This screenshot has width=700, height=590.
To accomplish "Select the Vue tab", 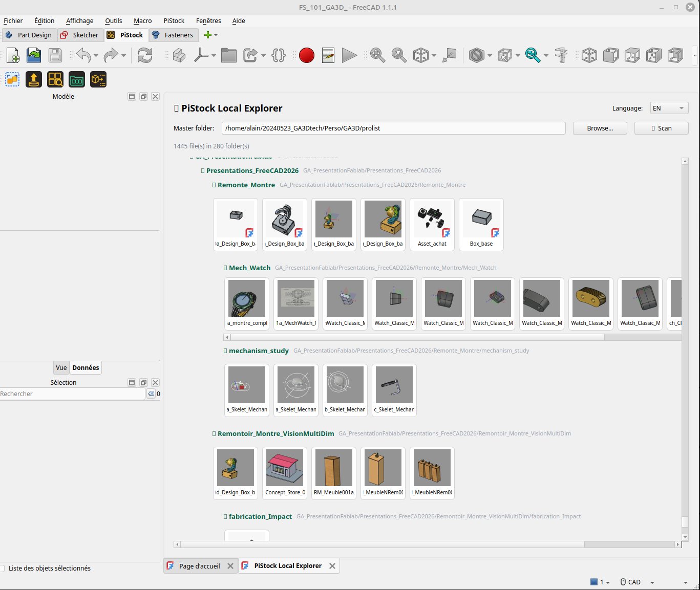I will 61,367.
